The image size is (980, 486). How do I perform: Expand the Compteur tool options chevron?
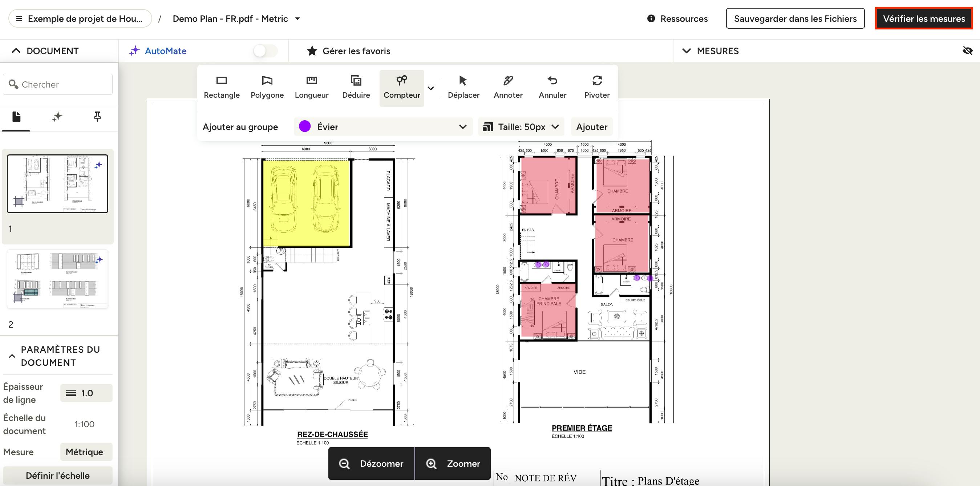431,88
